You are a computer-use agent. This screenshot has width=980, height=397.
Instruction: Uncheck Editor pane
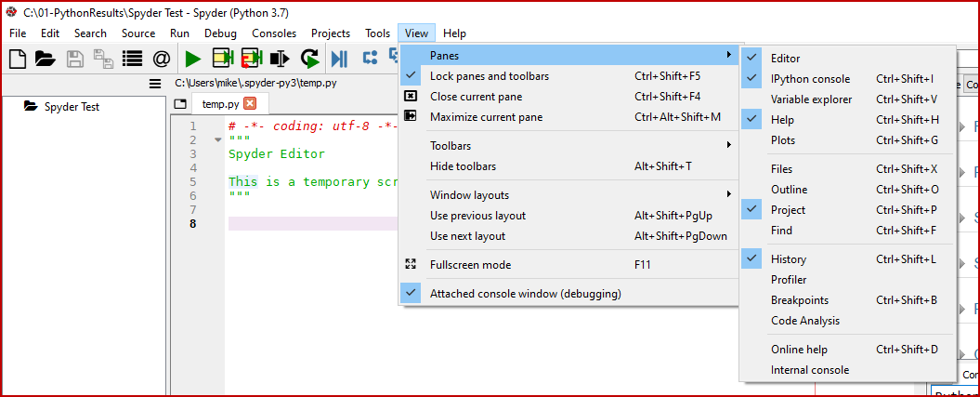click(847, 59)
